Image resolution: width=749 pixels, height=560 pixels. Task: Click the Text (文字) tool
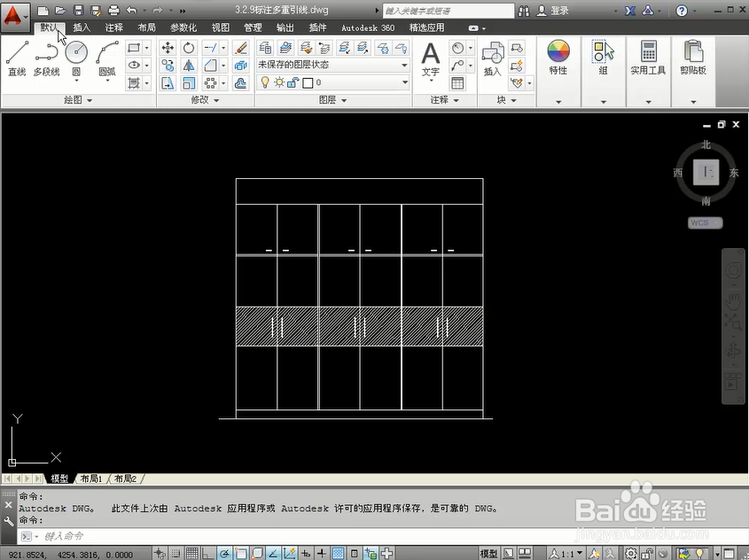tap(431, 59)
